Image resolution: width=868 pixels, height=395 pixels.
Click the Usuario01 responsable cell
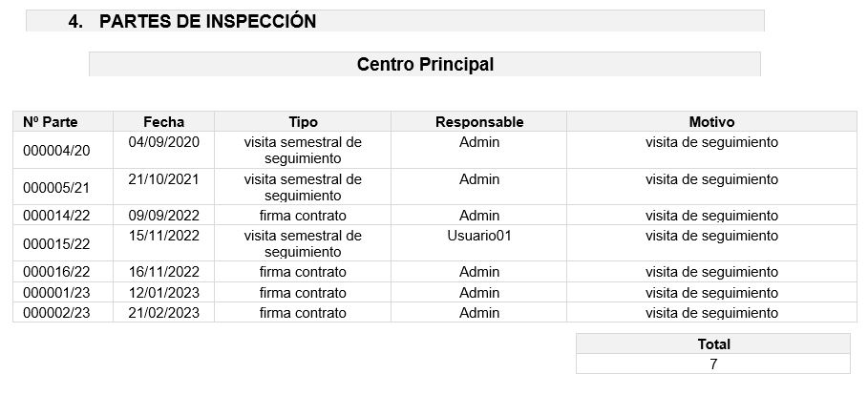coord(479,236)
